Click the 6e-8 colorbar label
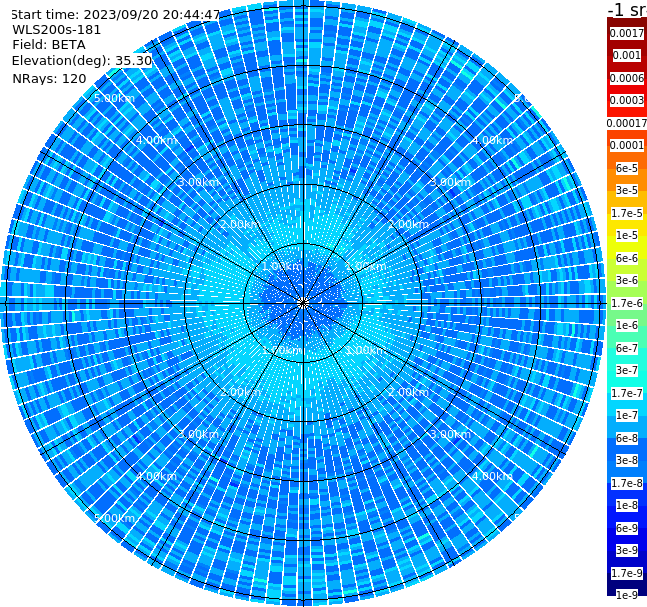 point(627,438)
